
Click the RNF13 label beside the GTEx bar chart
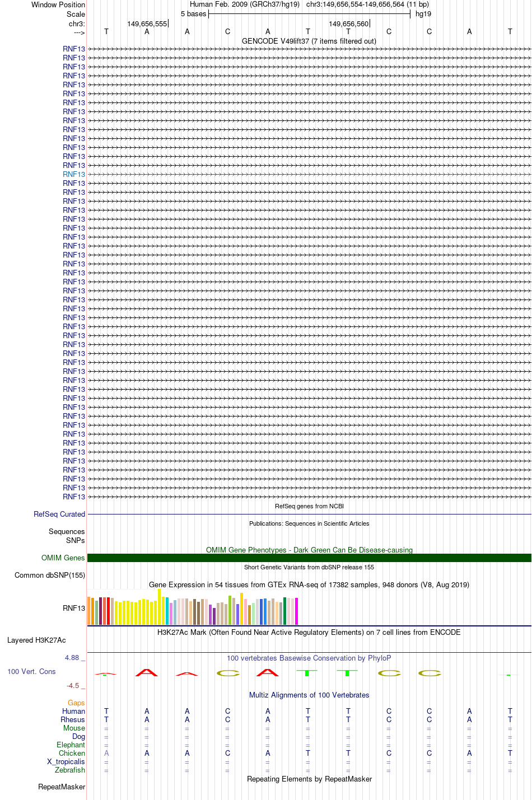point(74,608)
